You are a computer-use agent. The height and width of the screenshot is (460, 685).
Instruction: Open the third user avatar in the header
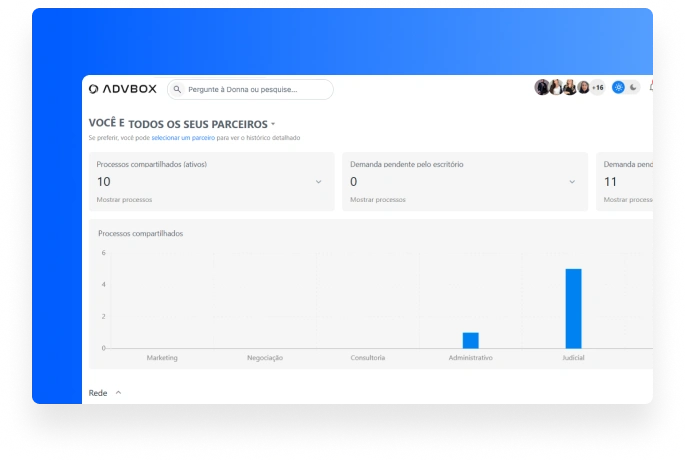[570, 87]
